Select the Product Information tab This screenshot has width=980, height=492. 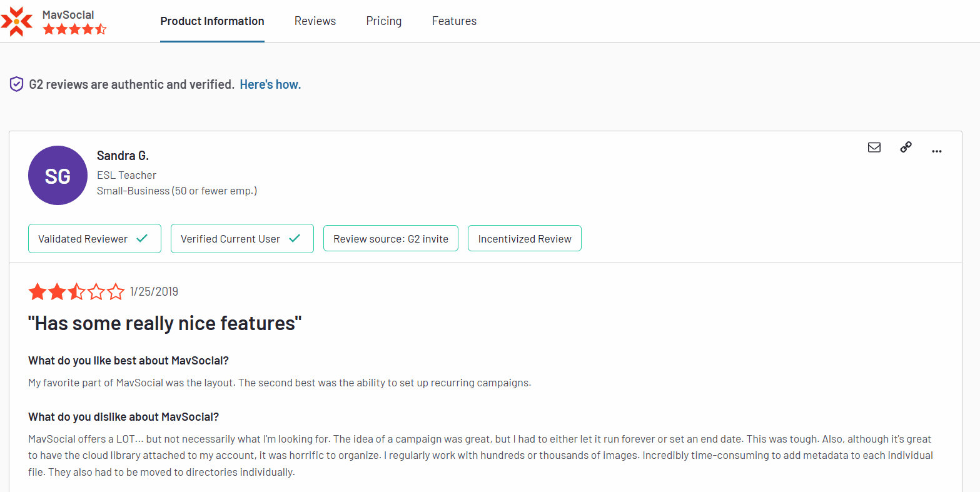tap(212, 21)
